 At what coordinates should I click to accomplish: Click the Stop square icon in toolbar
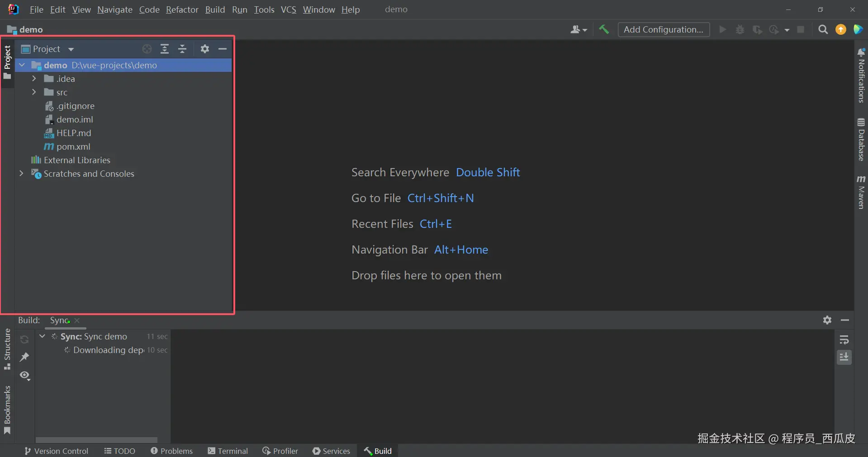(x=801, y=29)
